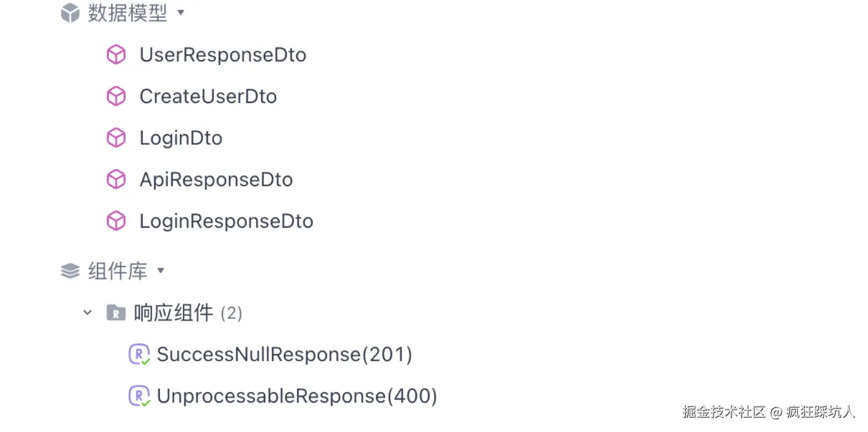The height and width of the screenshot is (432, 868).
Task: Click the UserResponseDto cube icon
Action: coord(116,55)
